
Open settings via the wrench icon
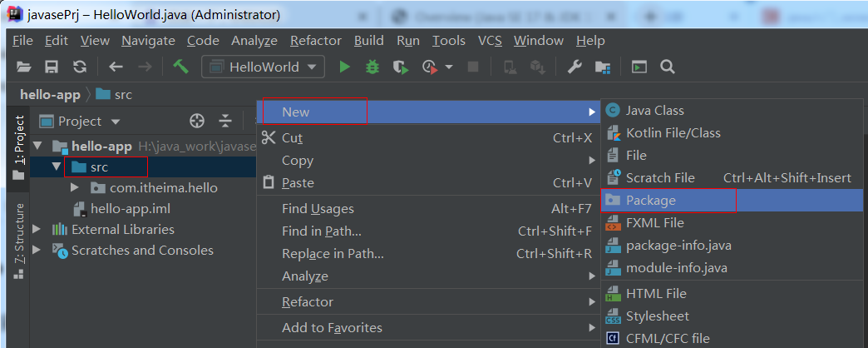[x=574, y=67]
